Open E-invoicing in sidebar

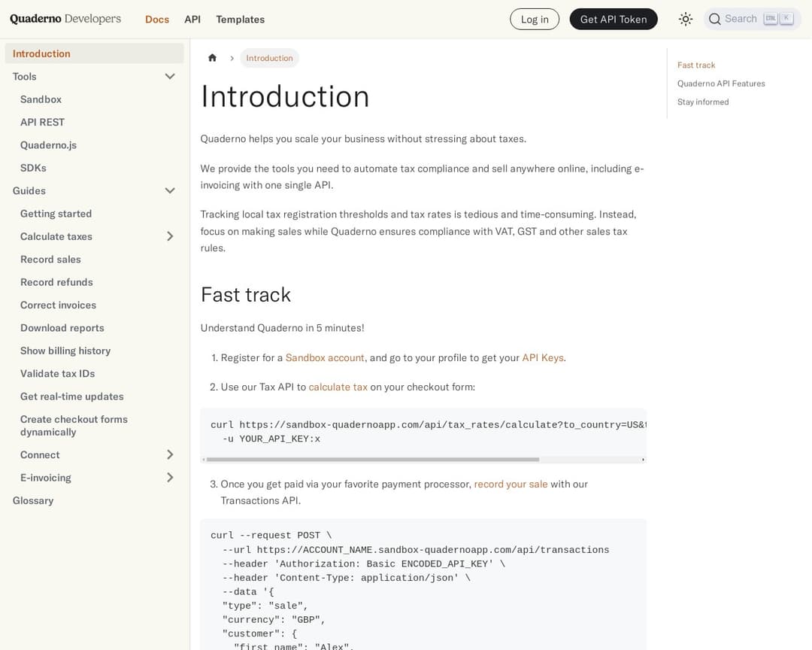pyautogui.click(x=46, y=478)
